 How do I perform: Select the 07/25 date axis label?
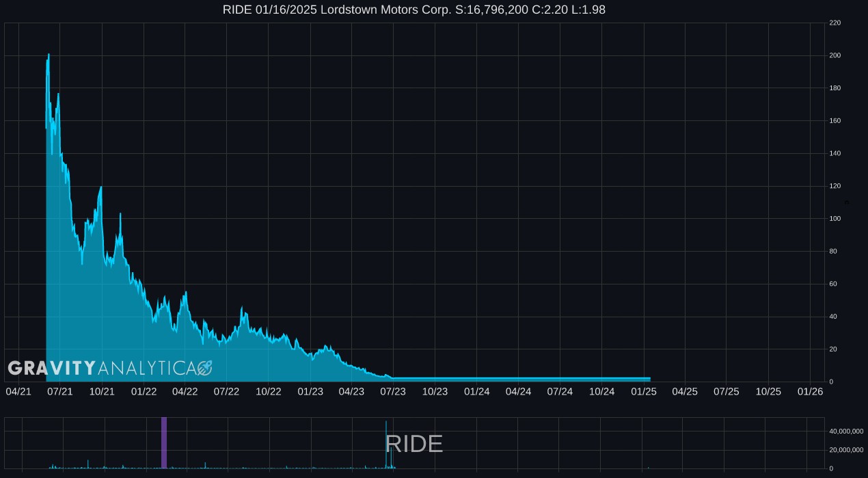pyautogui.click(x=727, y=391)
